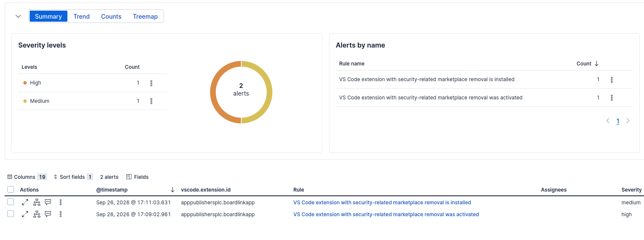Click the 'medium' severity cell
Screen dimensions: 644x240
631,203
